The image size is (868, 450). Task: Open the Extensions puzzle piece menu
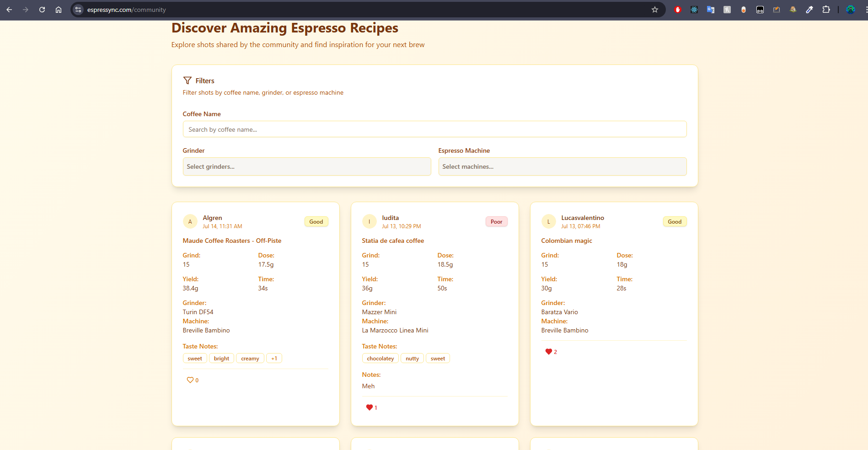coord(826,10)
